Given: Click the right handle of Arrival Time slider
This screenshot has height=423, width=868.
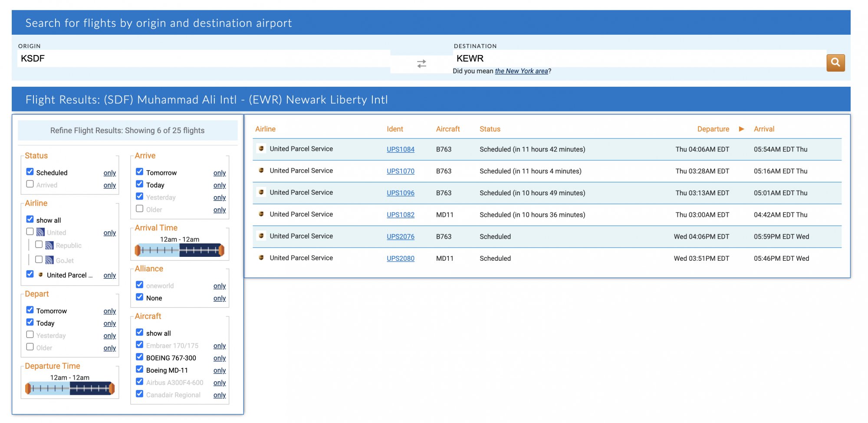Looking at the screenshot, I should 221,250.
